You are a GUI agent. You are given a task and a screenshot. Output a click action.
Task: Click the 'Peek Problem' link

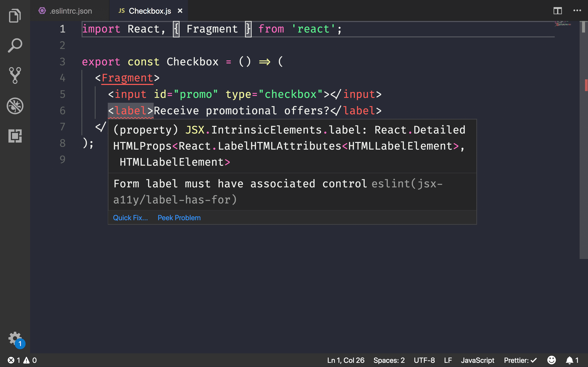tap(179, 217)
